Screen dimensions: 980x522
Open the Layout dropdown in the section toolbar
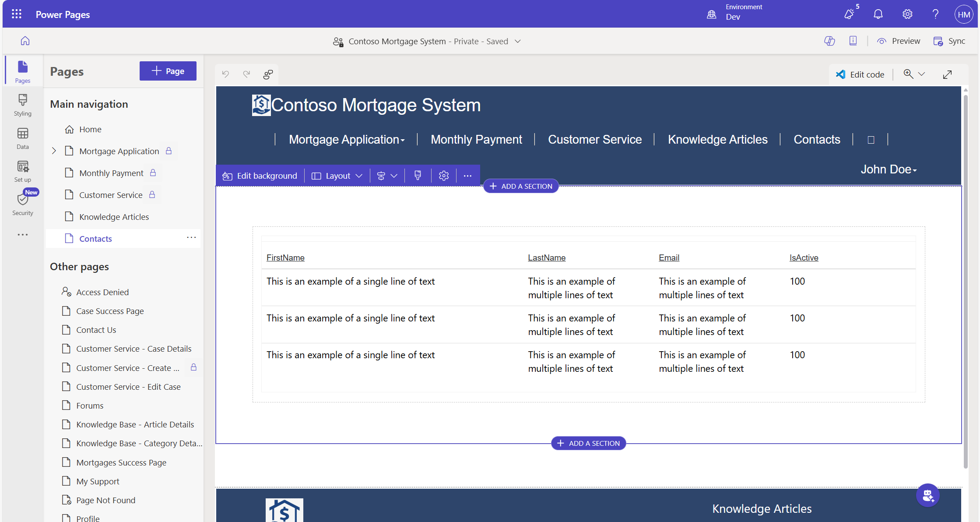tap(337, 176)
